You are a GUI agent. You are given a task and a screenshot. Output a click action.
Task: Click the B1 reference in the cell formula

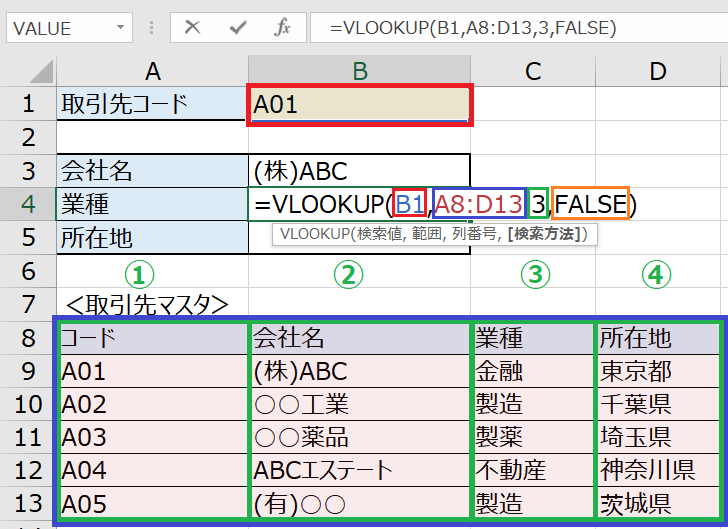pos(410,203)
